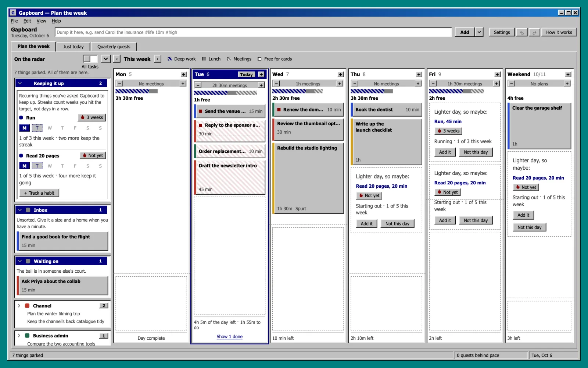Increase Friday's 1h 30m meetings
This screenshot has height=368, width=588.
tap(496, 84)
